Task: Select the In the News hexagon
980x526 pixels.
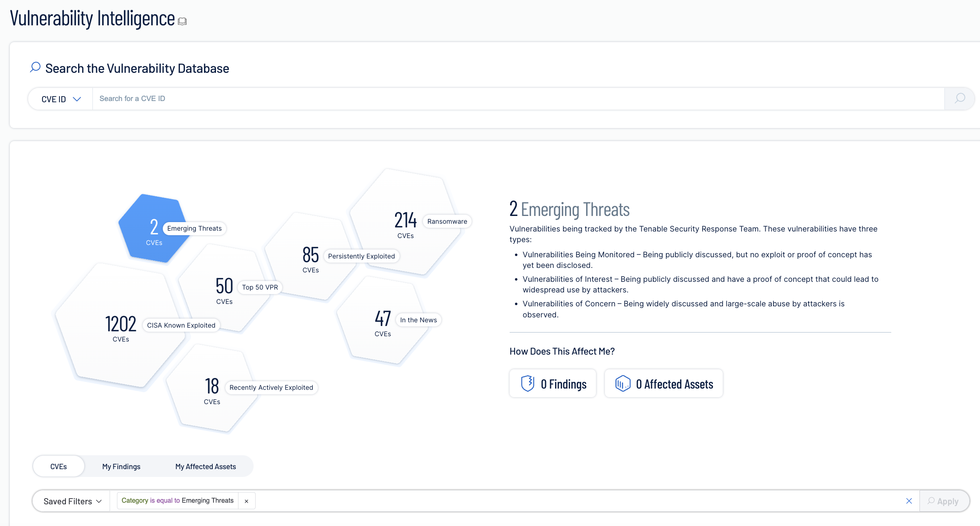Action: click(383, 321)
